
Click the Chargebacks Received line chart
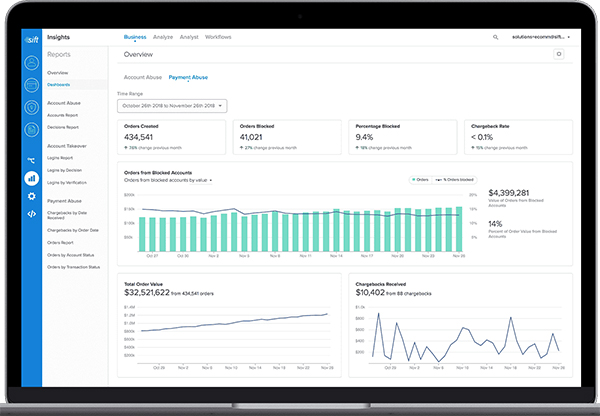tap(465, 335)
